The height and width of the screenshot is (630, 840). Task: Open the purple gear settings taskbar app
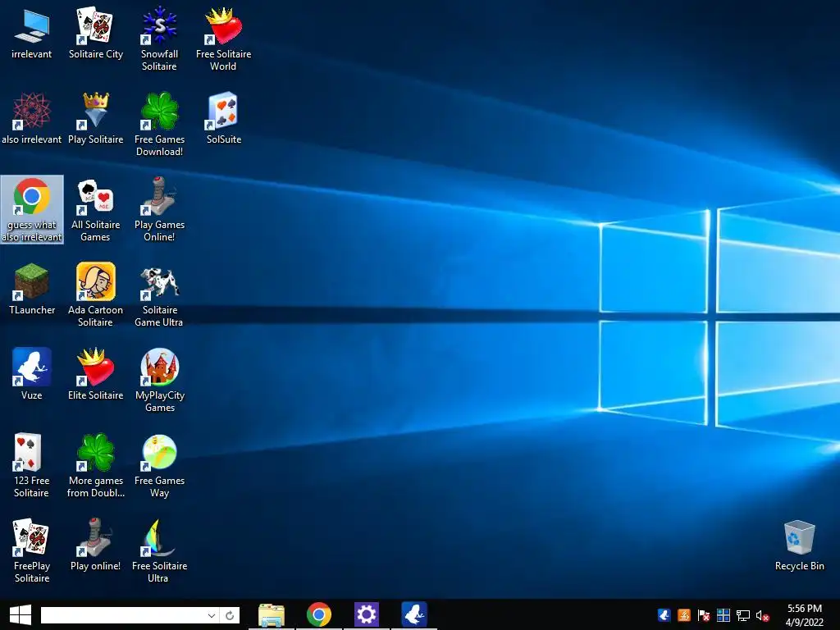click(367, 614)
